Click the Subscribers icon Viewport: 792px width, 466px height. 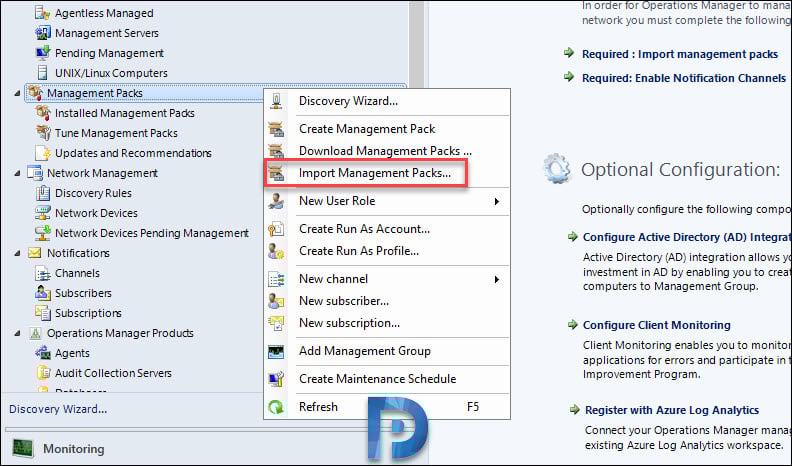point(43,293)
